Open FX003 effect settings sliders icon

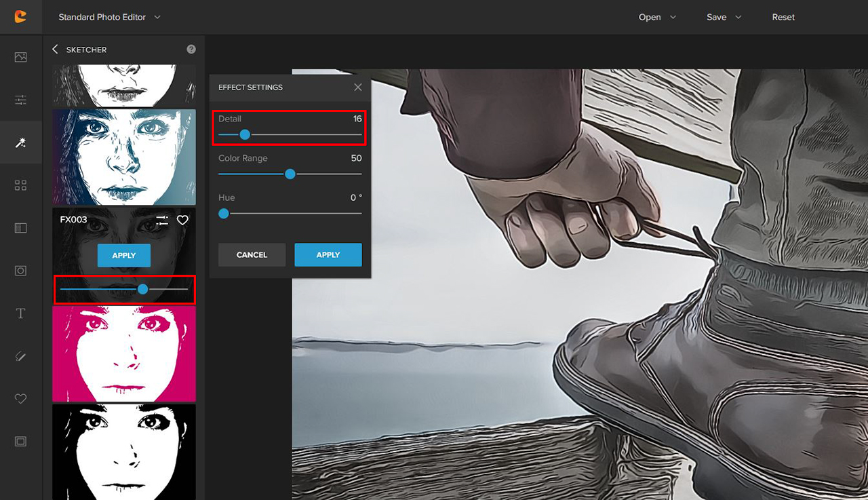(162, 220)
